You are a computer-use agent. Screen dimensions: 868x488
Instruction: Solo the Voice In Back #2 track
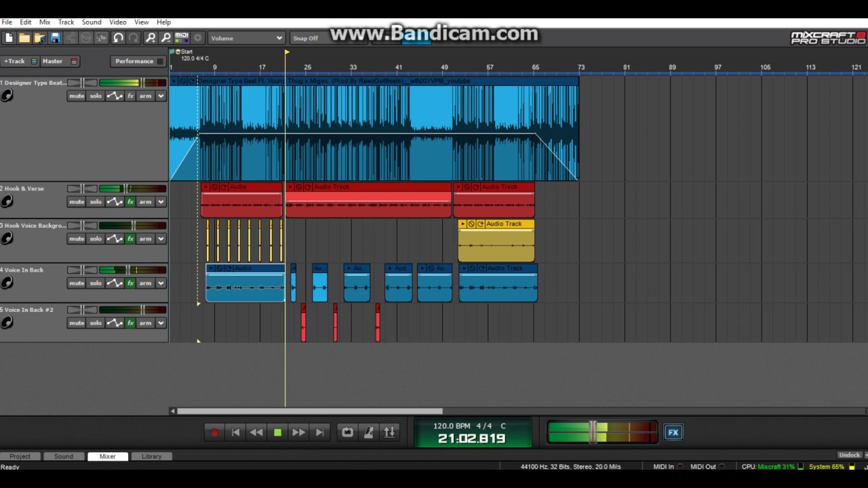(x=96, y=323)
